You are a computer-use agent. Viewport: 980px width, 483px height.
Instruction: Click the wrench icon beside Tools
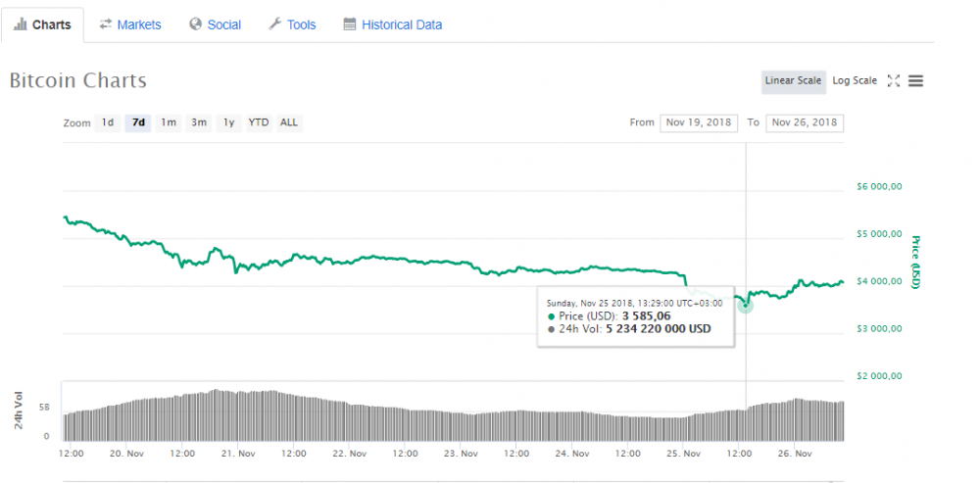pyautogui.click(x=275, y=24)
